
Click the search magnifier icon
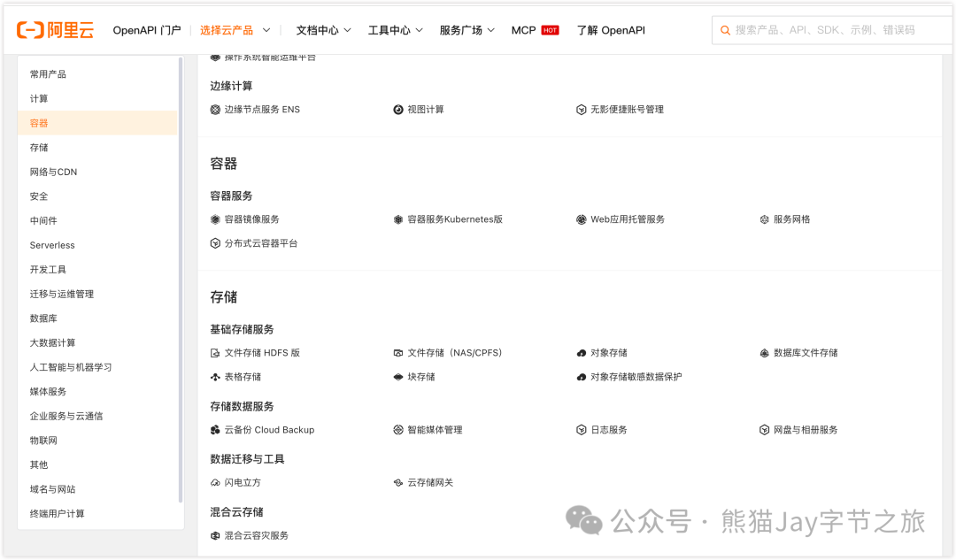[x=725, y=30]
